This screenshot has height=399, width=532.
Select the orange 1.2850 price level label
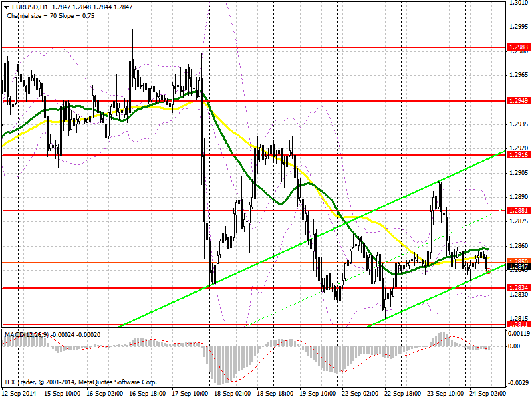click(x=518, y=261)
